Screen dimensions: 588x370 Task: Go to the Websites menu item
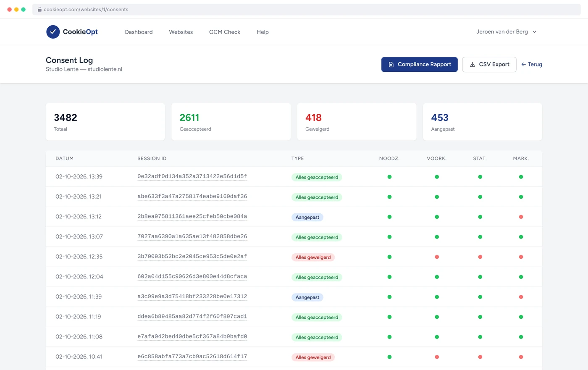click(x=181, y=32)
